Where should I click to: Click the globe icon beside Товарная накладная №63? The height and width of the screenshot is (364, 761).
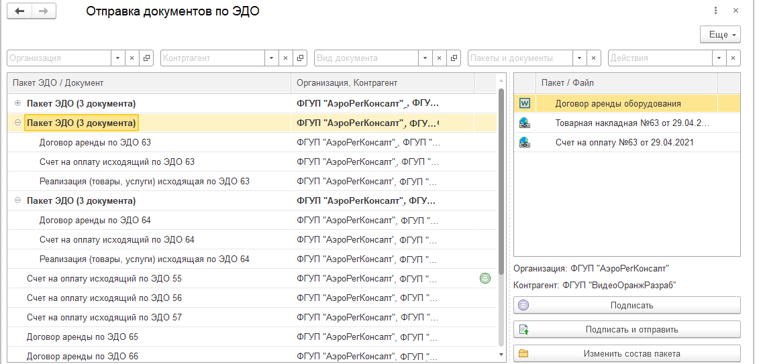click(x=525, y=123)
